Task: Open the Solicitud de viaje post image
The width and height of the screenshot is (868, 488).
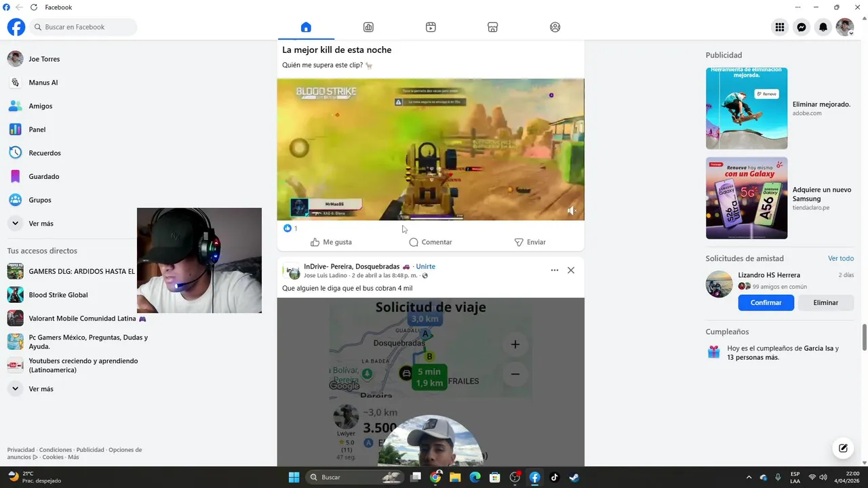Action: (x=431, y=382)
